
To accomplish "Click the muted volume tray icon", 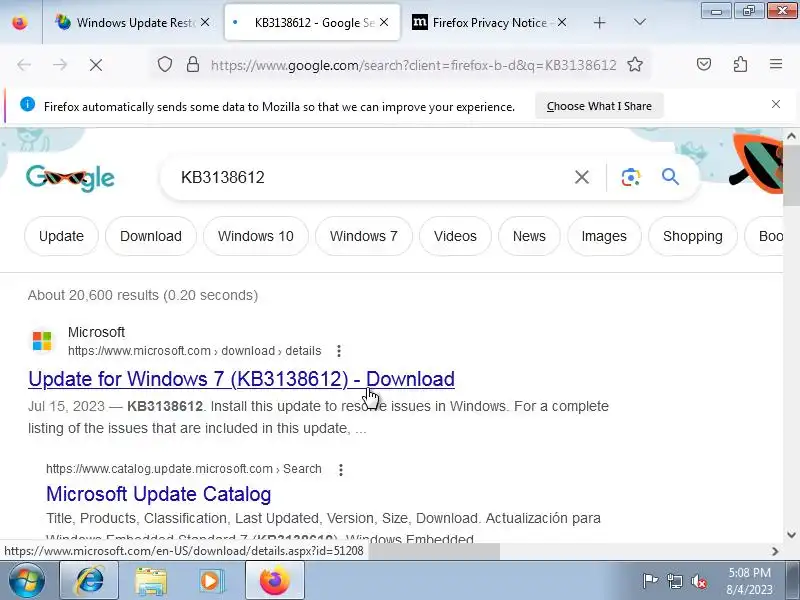I will pyautogui.click(x=698, y=581).
